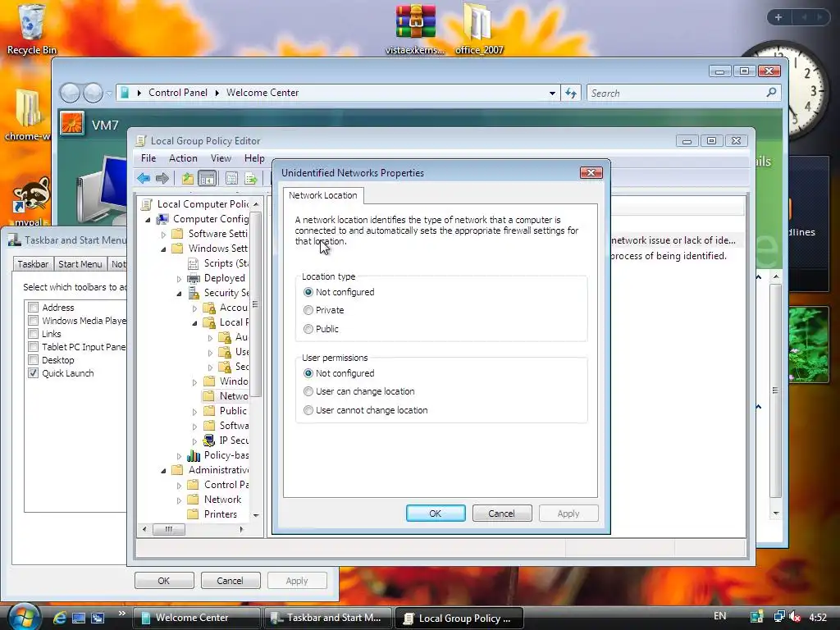The width and height of the screenshot is (840, 630).
Task: Collapse the Computer Configuration node
Action: [x=148, y=220]
